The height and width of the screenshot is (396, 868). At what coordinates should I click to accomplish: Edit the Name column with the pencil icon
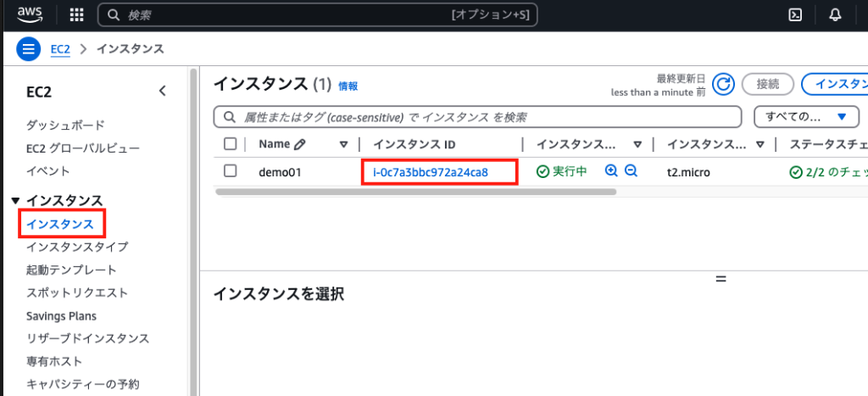[299, 144]
